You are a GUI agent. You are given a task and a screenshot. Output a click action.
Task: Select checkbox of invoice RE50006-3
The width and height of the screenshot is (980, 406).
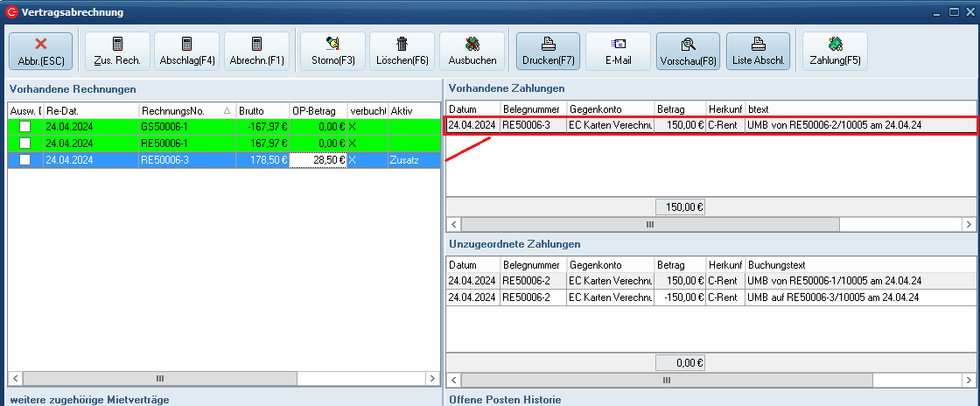pos(25,159)
